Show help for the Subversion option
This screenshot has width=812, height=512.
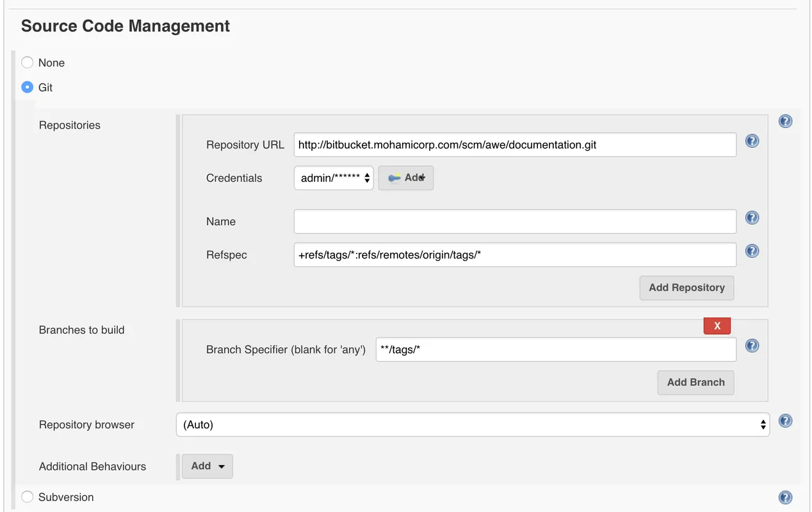point(785,497)
